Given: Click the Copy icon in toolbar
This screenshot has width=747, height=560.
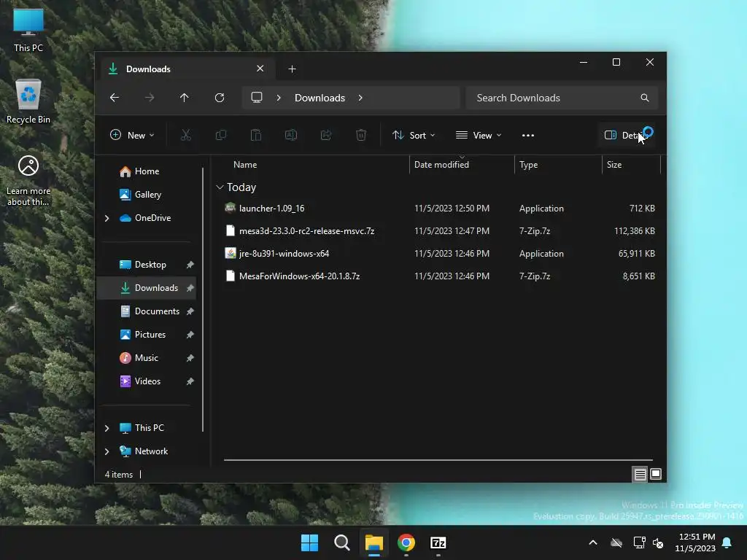Looking at the screenshot, I should (221, 135).
